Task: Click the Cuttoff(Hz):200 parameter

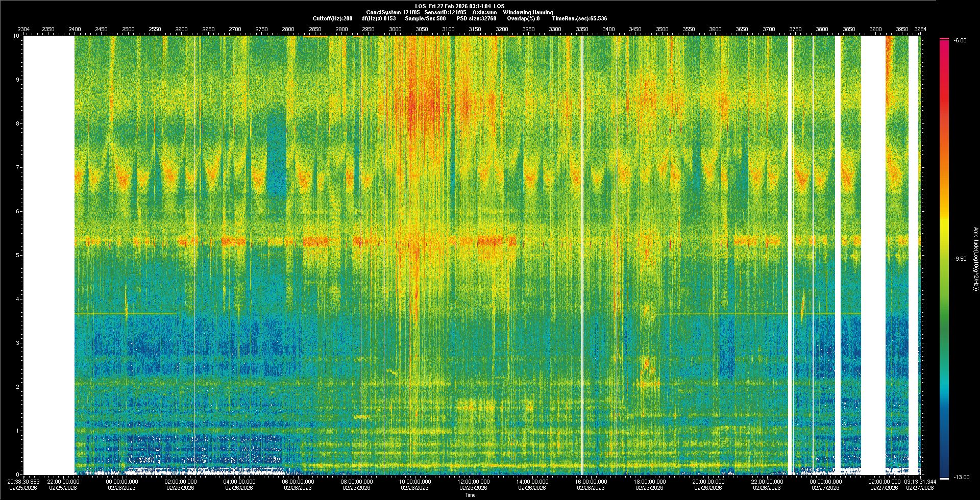Action: [332, 18]
